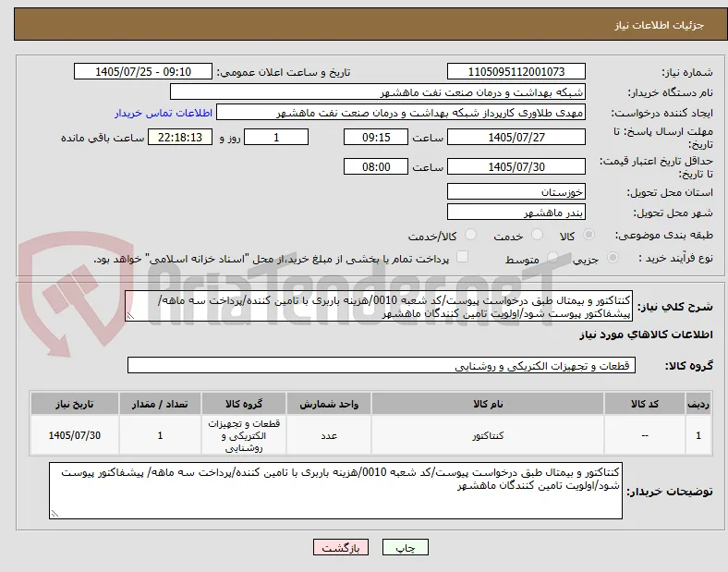Click the buyer organization name field
728x572 pixels.
(378, 91)
